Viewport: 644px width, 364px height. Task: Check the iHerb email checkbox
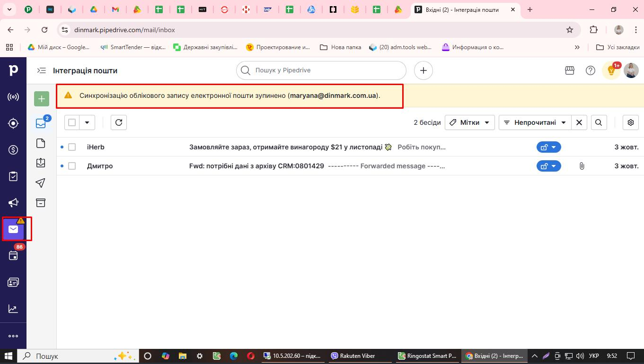pyautogui.click(x=72, y=147)
